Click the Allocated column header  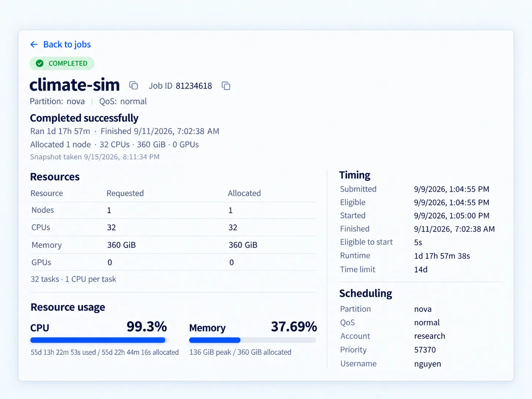tap(244, 193)
